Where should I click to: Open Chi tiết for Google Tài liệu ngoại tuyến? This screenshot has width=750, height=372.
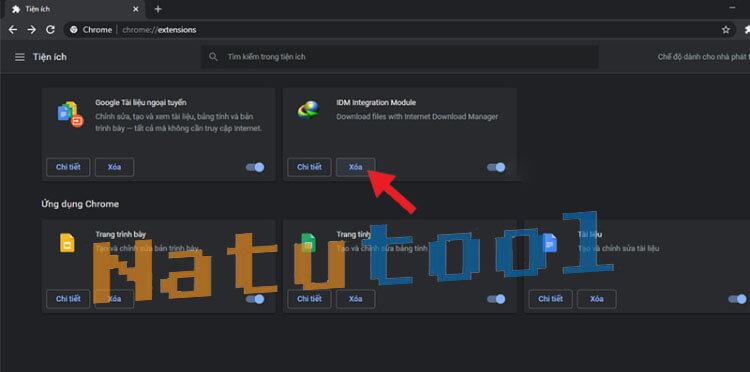[x=68, y=167]
